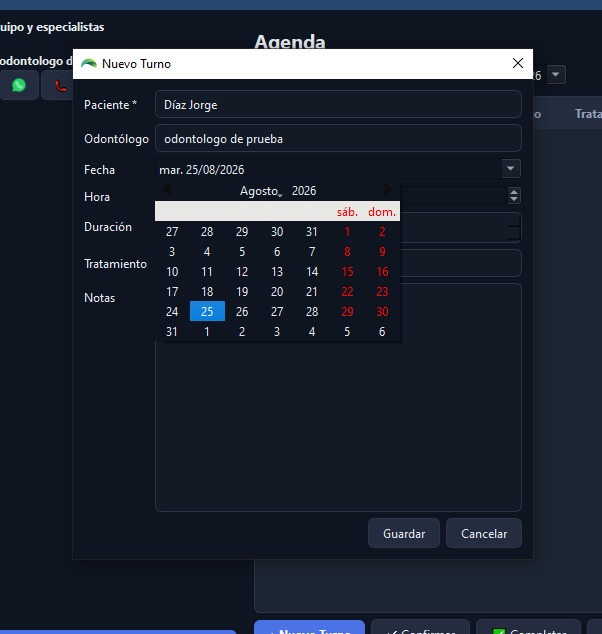Click the red phone call icon
The height and width of the screenshot is (634, 602).
pos(60,86)
